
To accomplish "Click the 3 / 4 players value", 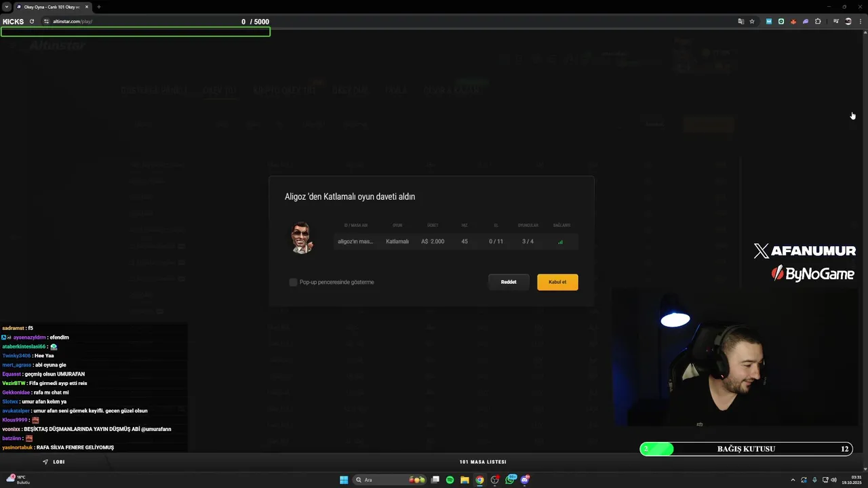I will pyautogui.click(x=528, y=241).
